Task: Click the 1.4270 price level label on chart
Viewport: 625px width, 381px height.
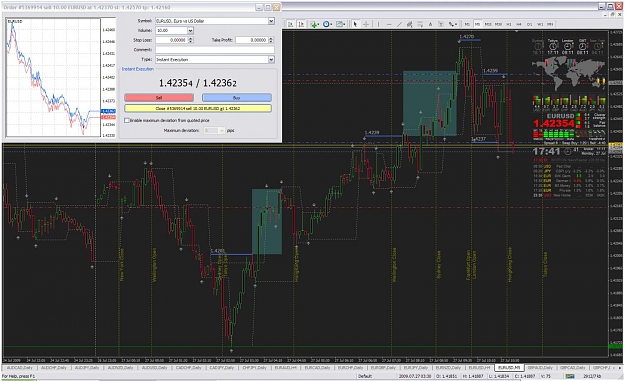Action: tap(467, 36)
